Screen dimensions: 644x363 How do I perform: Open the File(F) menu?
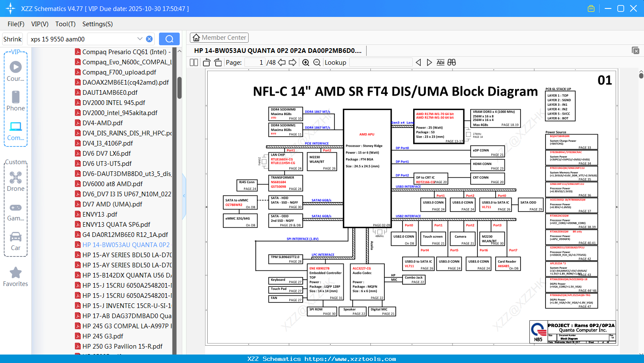tap(16, 24)
